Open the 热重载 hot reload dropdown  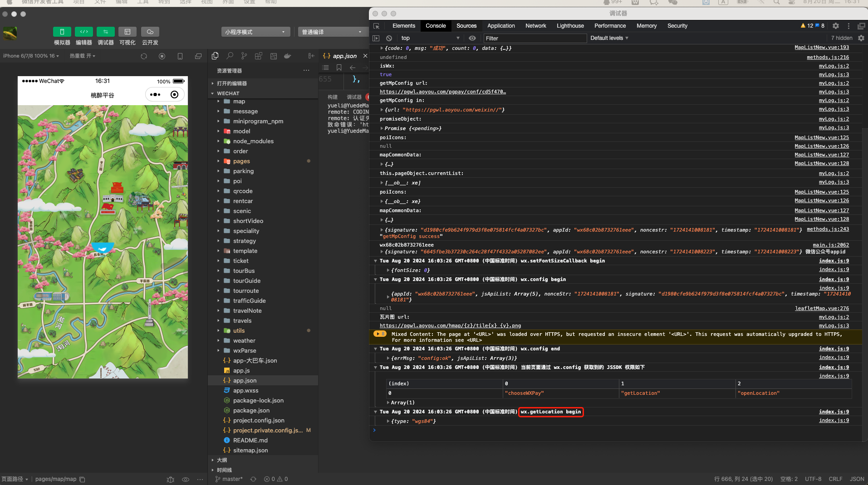[83, 56]
